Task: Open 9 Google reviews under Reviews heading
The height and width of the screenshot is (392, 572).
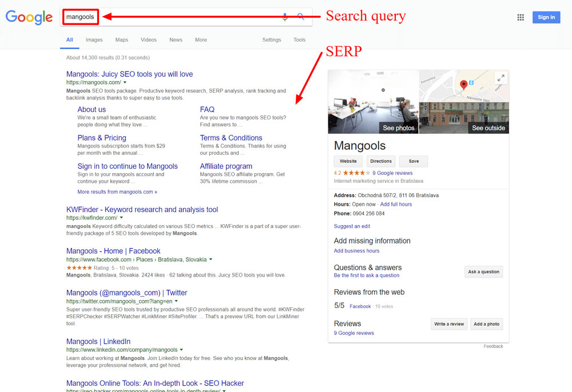Action: (354, 333)
